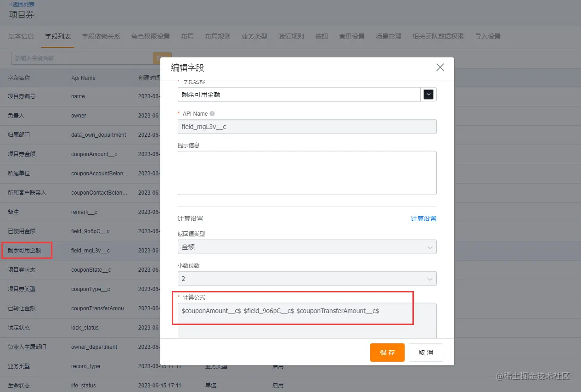Click the couponAmount__c Api Name cell

coord(94,154)
